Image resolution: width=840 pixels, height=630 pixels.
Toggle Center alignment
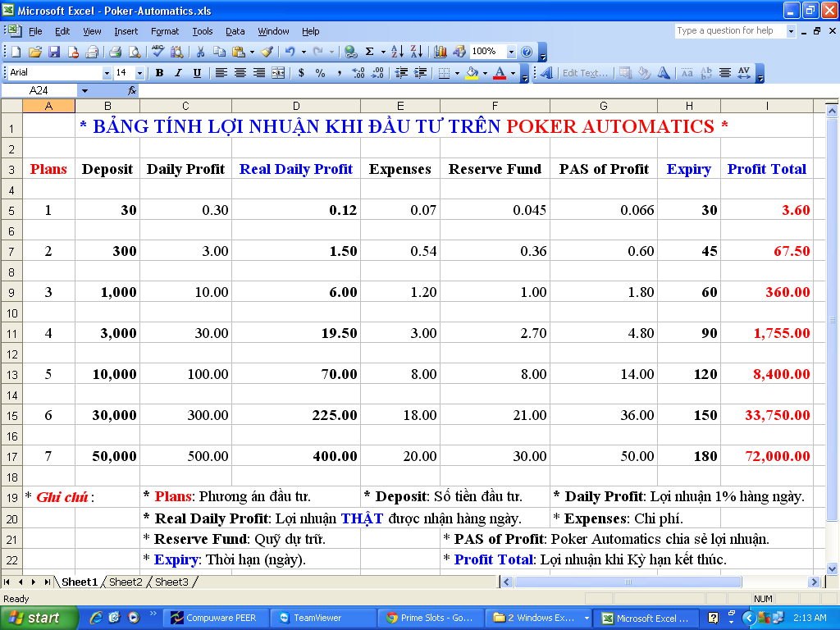[x=240, y=73]
